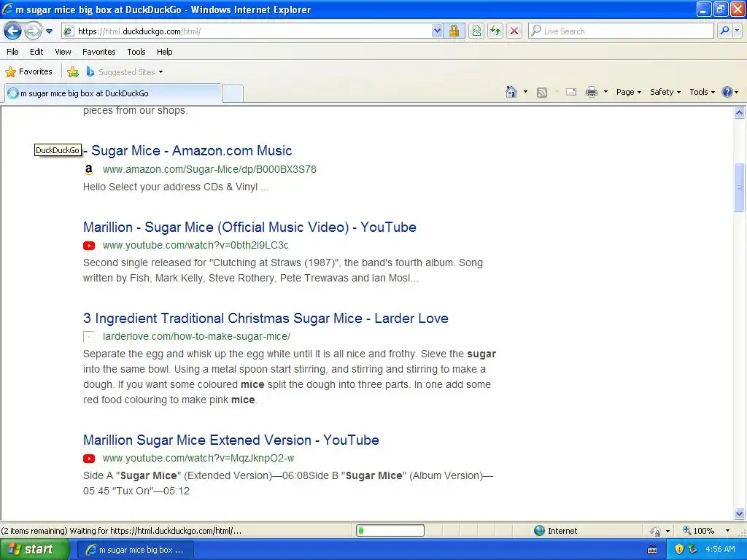Click the search magnifier button
Screen dimensions: 747x560
click(x=724, y=31)
